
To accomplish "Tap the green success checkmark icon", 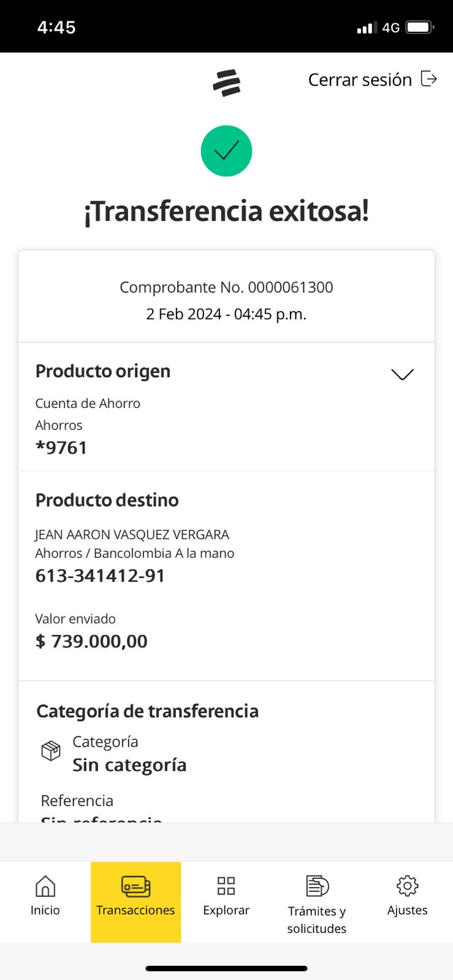I will (x=226, y=151).
